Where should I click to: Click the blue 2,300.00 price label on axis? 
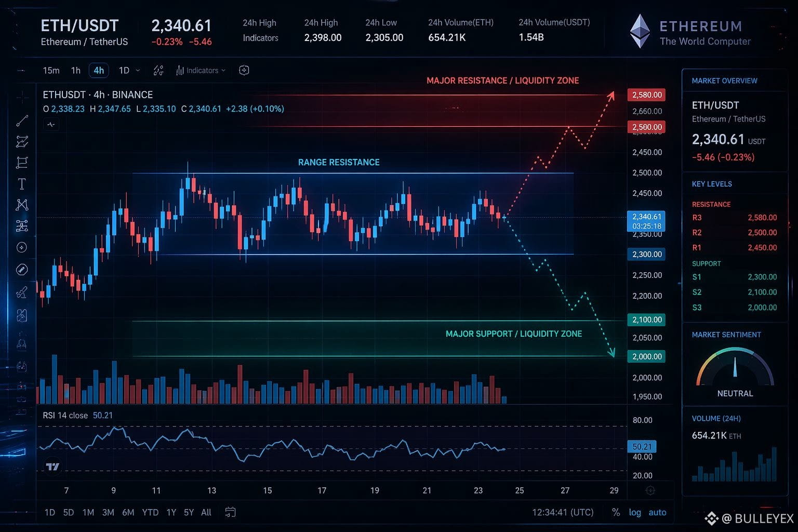647,254
